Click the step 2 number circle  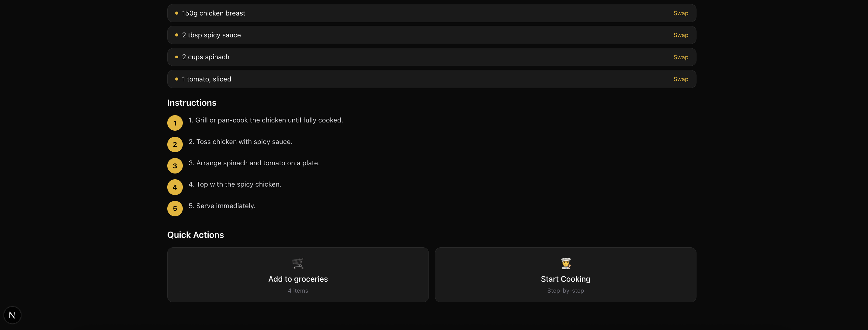(x=175, y=144)
